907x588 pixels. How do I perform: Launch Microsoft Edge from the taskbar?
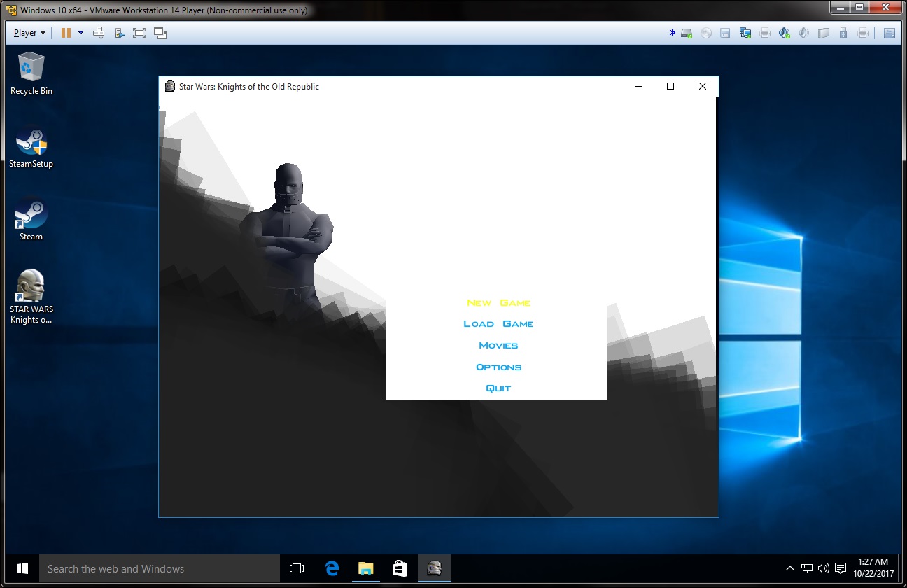(x=332, y=568)
